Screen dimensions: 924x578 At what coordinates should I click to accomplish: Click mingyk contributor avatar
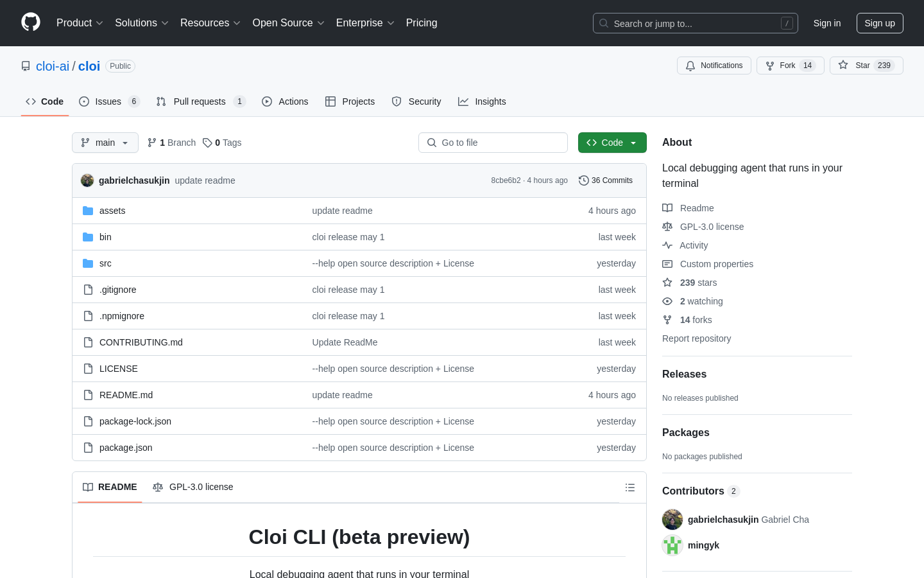[x=672, y=545]
